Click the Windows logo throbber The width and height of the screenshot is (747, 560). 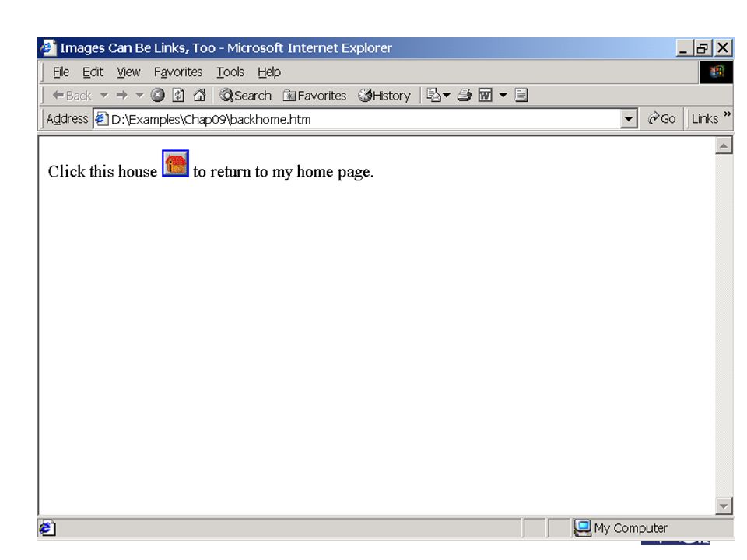[716, 72]
